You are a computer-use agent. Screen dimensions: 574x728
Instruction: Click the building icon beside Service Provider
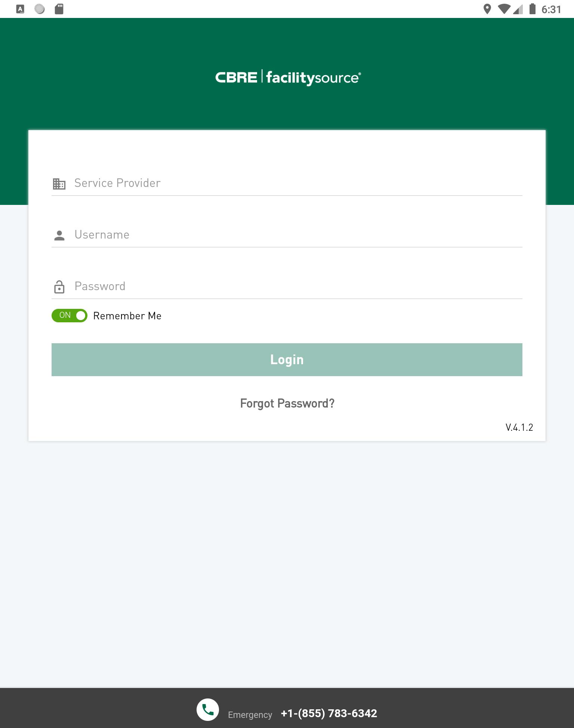coord(59,184)
